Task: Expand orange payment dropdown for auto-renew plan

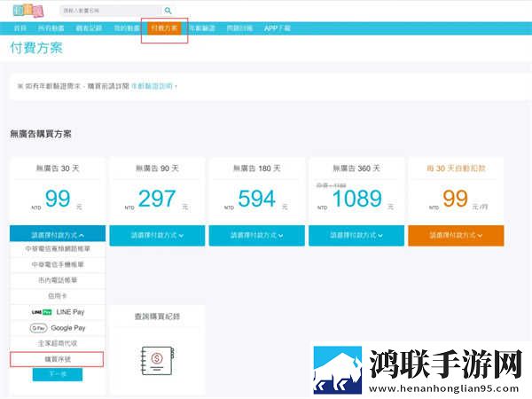Action: [x=456, y=235]
